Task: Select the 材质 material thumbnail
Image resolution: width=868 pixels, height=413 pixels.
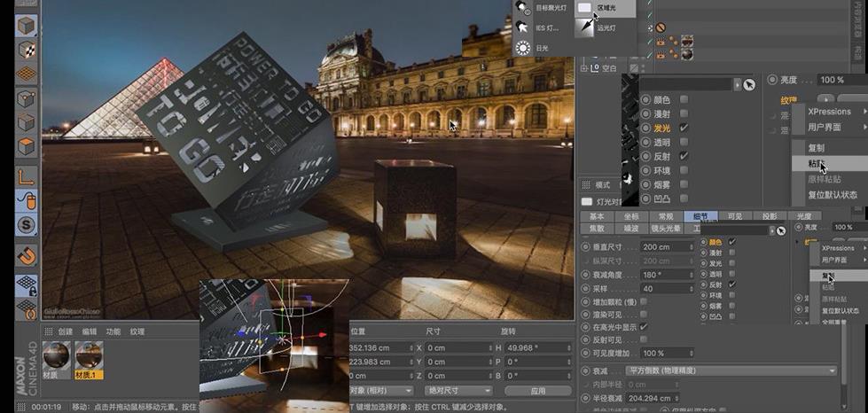Action: tap(57, 359)
